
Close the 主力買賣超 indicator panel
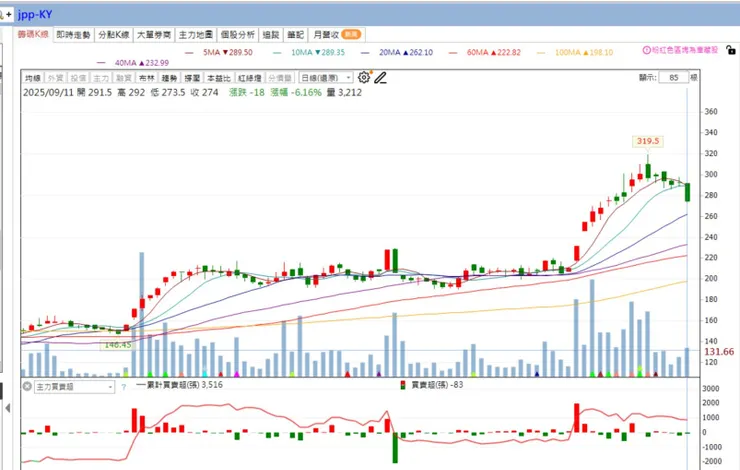[x=27, y=386]
